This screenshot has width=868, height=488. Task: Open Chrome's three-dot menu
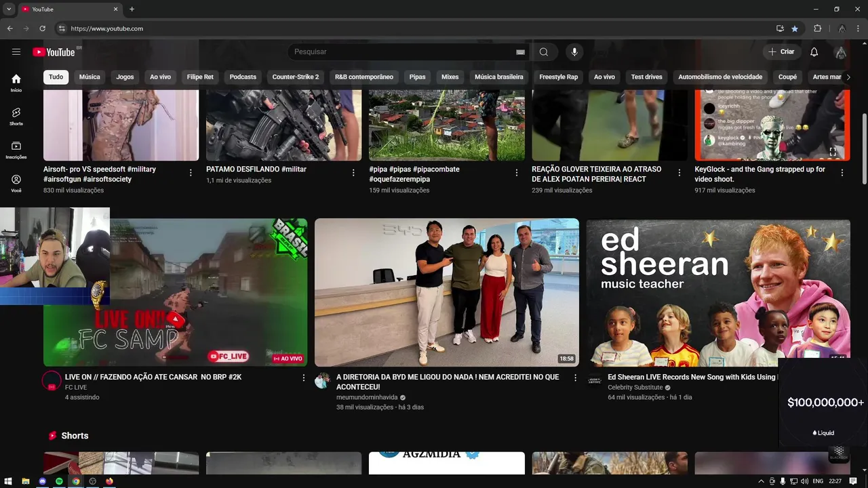(x=858, y=28)
